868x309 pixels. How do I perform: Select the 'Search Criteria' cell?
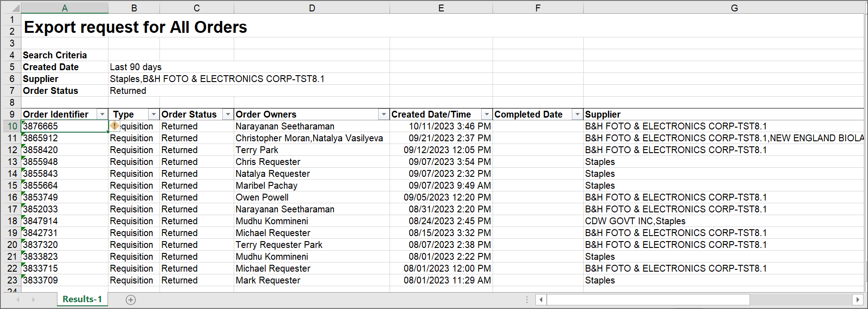click(65, 55)
